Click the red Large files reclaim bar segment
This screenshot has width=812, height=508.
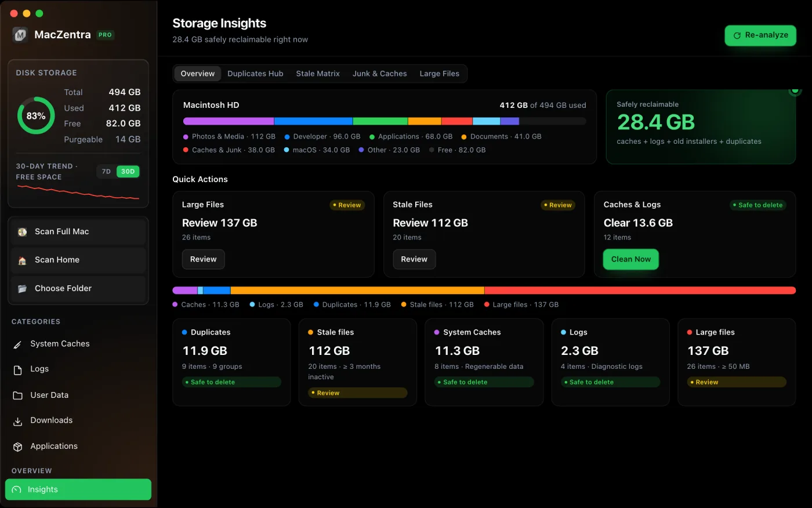click(640, 291)
